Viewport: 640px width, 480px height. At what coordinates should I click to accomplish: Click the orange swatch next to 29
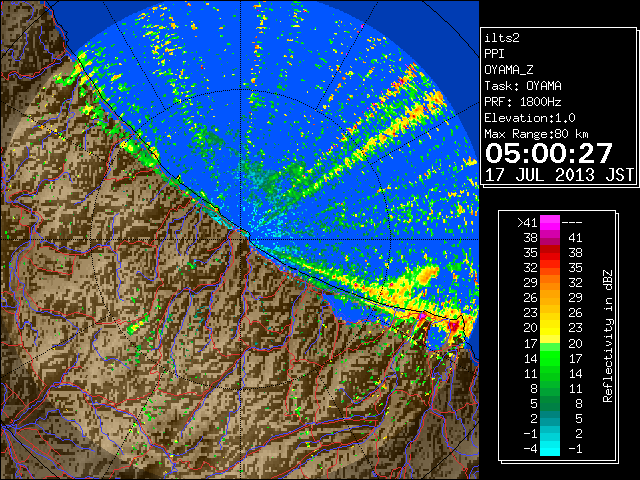coord(550,282)
